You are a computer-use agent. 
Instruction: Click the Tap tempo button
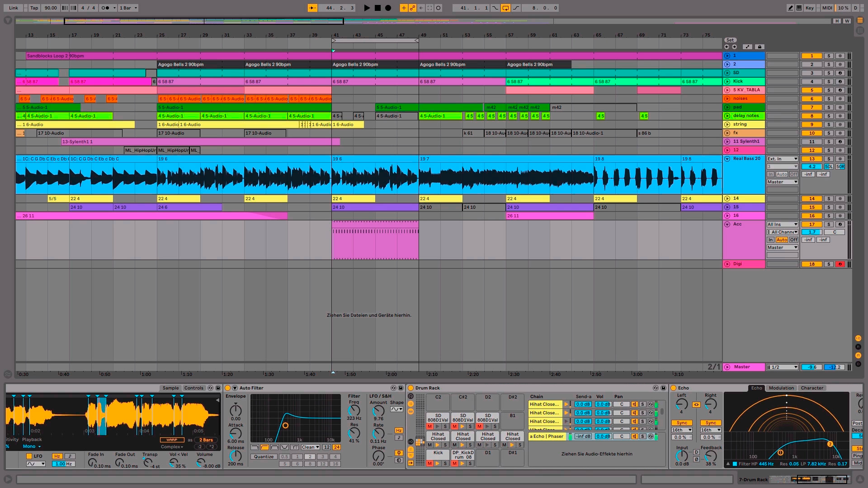(x=34, y=8)
